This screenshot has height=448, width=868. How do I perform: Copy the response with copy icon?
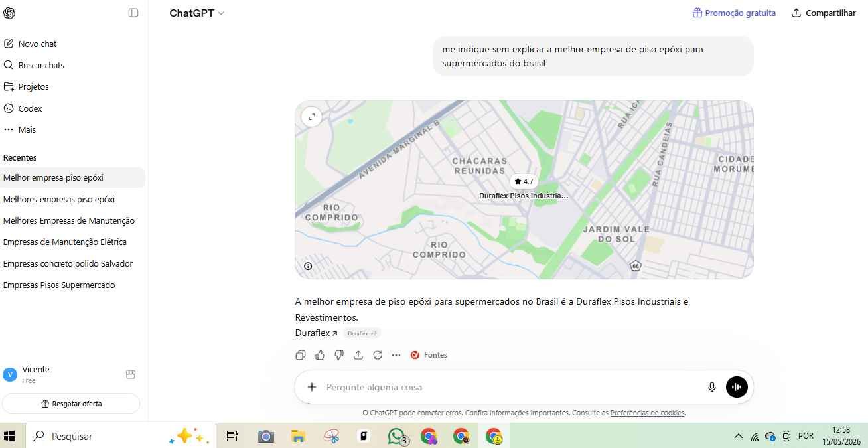click(301, 355)
